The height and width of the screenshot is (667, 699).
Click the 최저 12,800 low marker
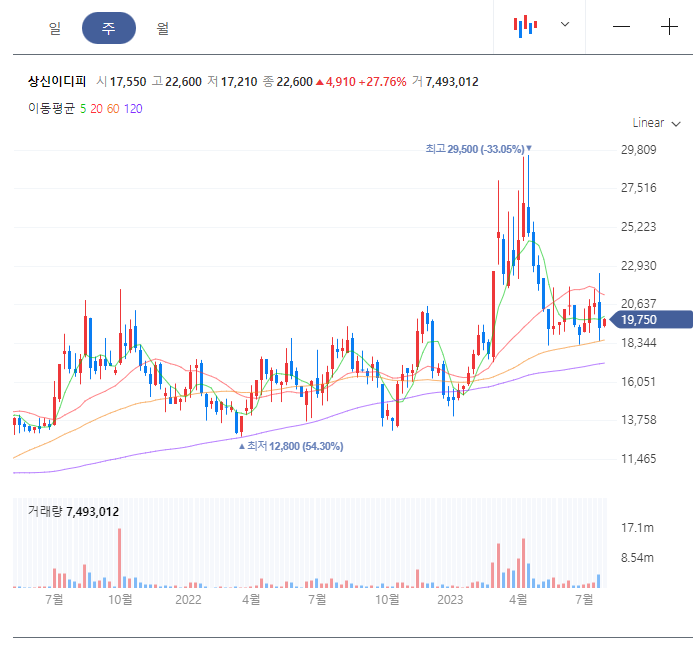click(291, 446)
